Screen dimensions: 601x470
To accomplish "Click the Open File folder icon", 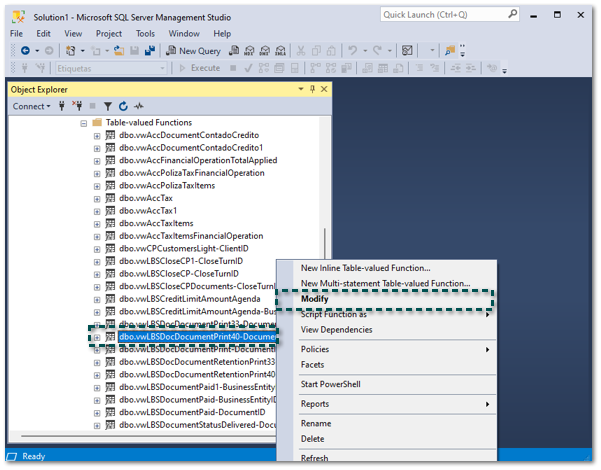I will pyautogui.click(x=119, y=51).
